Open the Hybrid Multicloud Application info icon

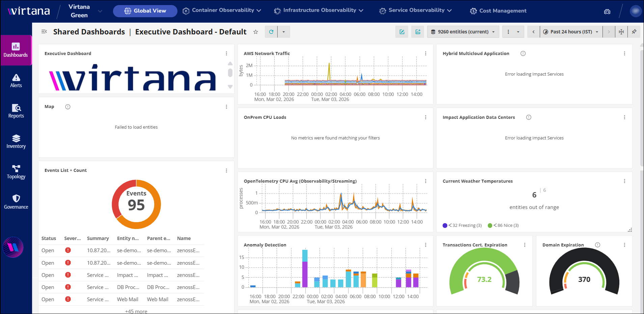click(x=523, y=53)
